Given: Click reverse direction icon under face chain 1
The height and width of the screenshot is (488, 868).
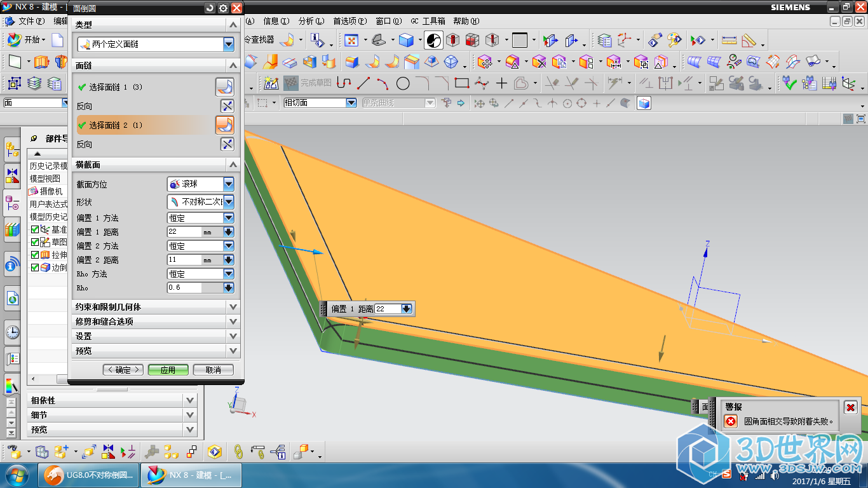Looking at the screenshot, I should (227, 106).
